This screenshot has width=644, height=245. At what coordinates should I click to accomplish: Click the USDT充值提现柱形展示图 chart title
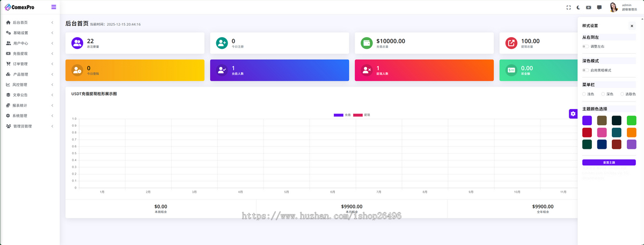[94, 93]
